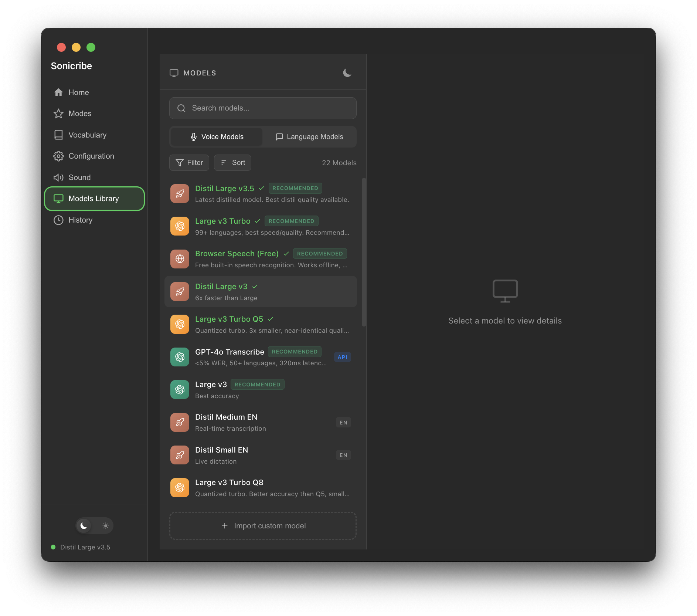Click the rocket icon of Distil Large v3.5
697x616 pixels.
pos(180,194)
